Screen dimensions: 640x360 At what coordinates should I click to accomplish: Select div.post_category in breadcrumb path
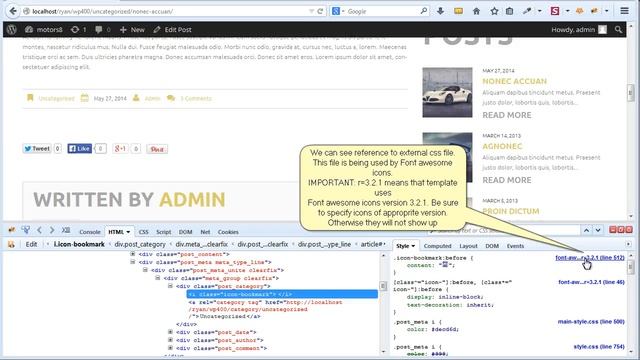(140, 244)
